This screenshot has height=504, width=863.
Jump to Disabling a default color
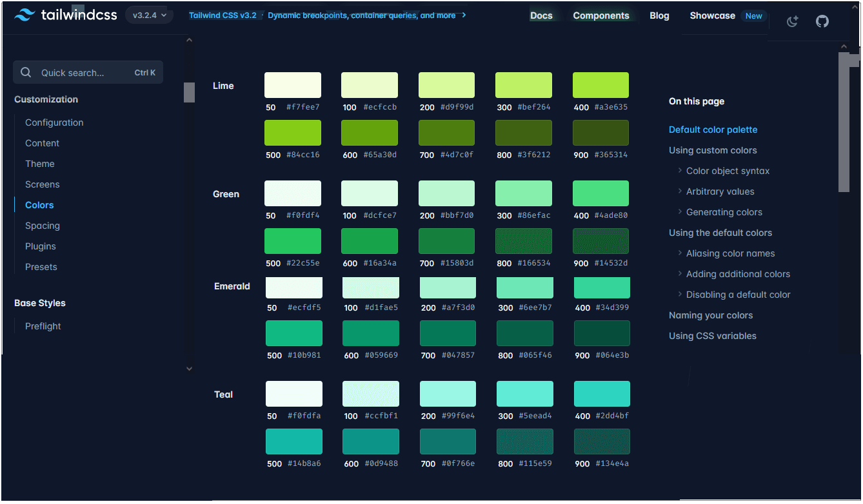(x=738, y=295)
